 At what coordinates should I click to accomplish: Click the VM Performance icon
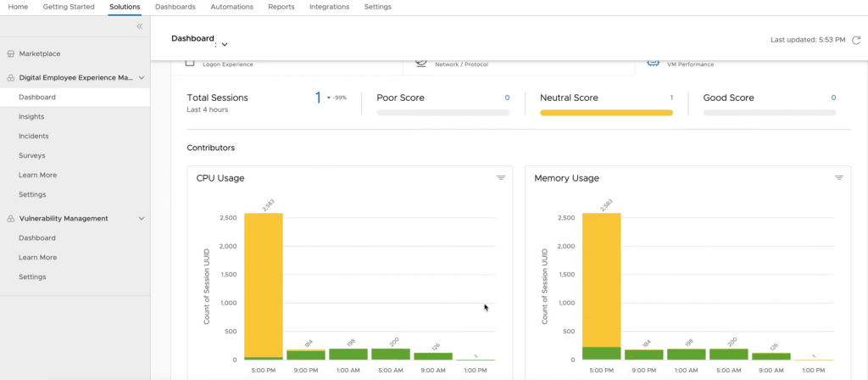pyautogui.click(x=654, y=63)
